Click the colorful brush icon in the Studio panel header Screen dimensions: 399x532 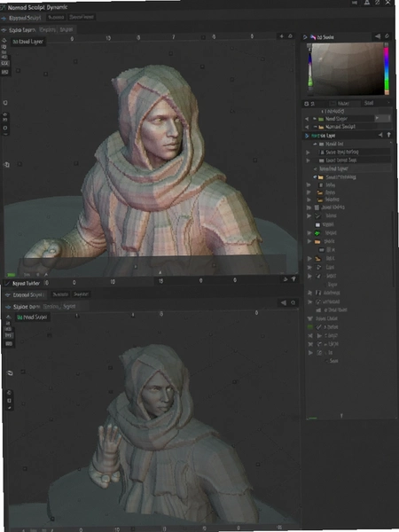pyautogui.click(x=313, y=37)
